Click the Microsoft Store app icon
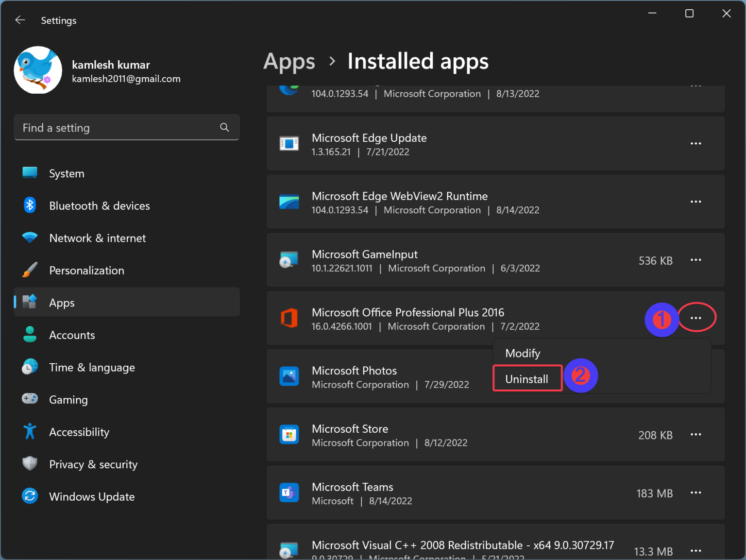Screen dimensions: 746x560 (289, 435)
